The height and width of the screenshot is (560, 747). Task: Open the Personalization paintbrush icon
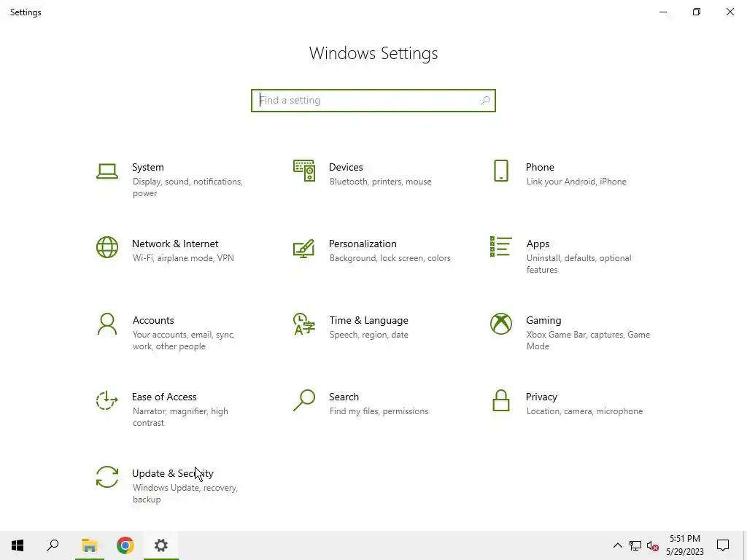pos(304,248)
